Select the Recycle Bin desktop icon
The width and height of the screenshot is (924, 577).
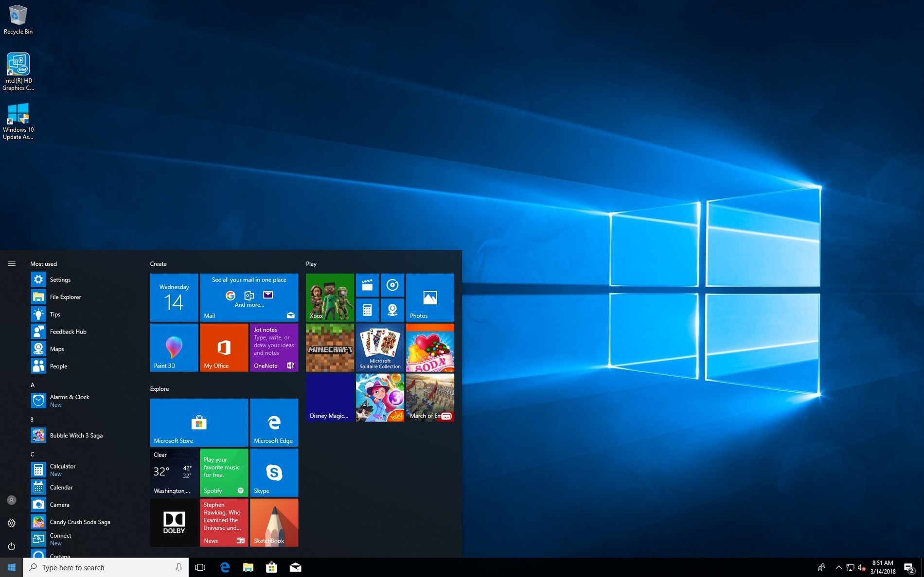tap(18, 20)
